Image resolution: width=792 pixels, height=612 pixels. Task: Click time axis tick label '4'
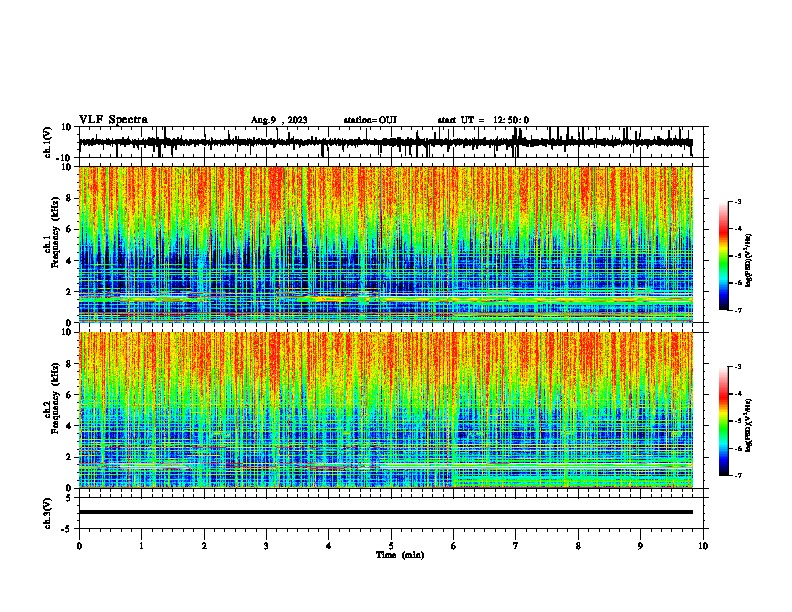click(329, 546)
